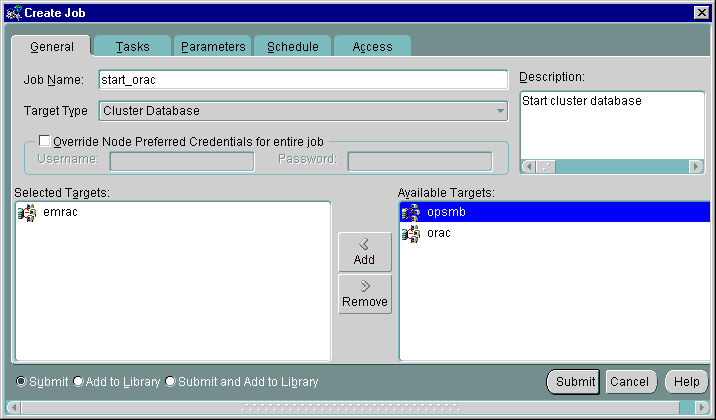Switch to the Tasks tab
Image resolution: width=716 pixels, height=420 pixels.
pyautogui.click(x=132, y=47)
